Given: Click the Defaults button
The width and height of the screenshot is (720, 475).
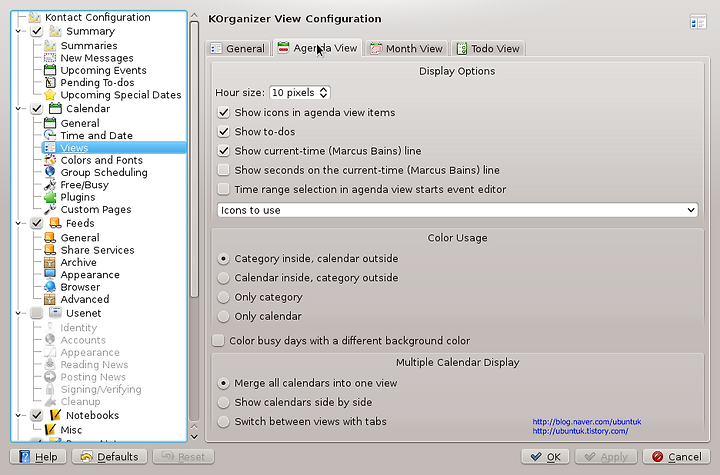Looking at the screenshot, I should click(109, 457).
